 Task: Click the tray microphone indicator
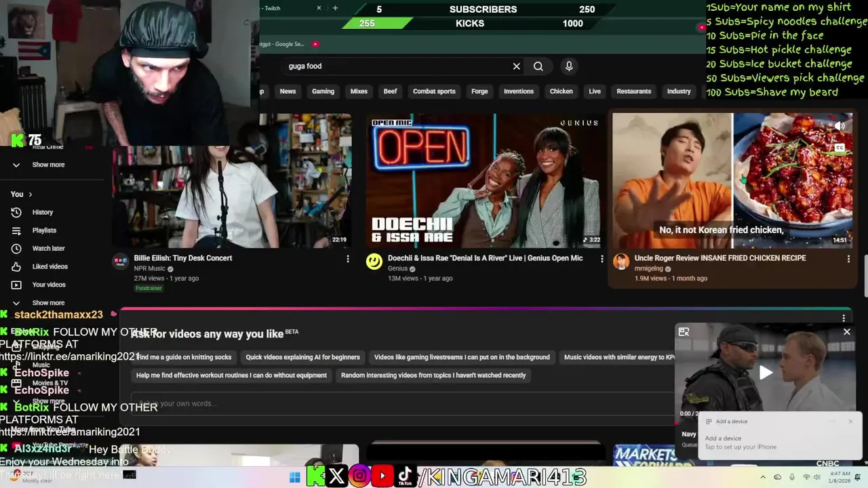(791, 477)
